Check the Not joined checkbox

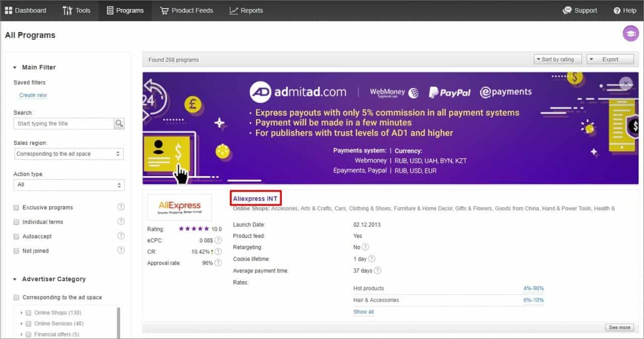pos(17,250)
